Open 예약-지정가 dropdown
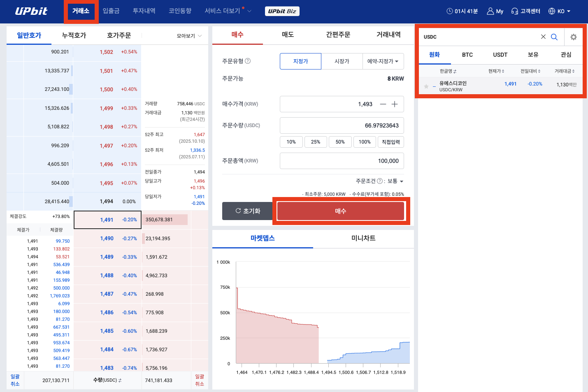Viewport: 588px width, 392px height. coord(383,61)
